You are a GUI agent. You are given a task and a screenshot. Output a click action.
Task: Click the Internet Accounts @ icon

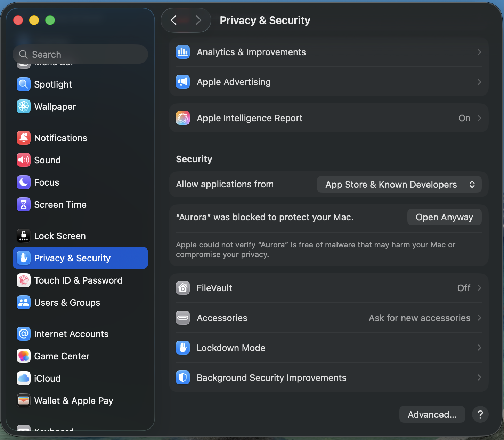[24, 334]
